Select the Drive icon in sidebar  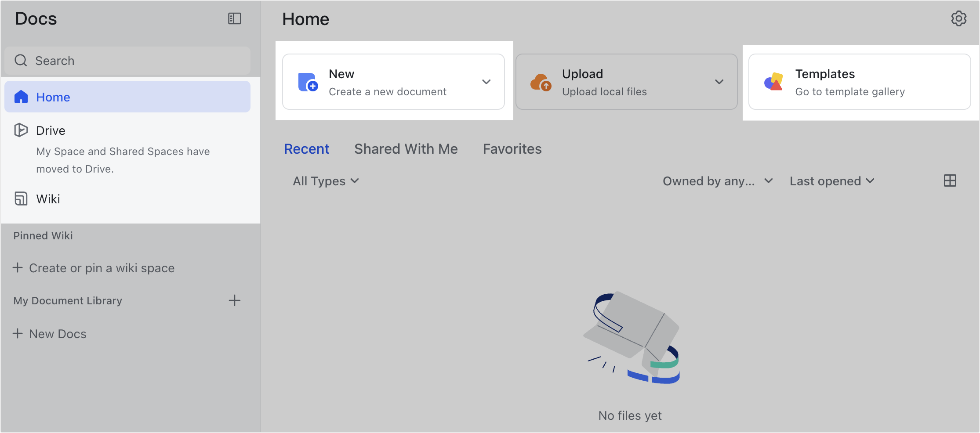pos(21,130)
